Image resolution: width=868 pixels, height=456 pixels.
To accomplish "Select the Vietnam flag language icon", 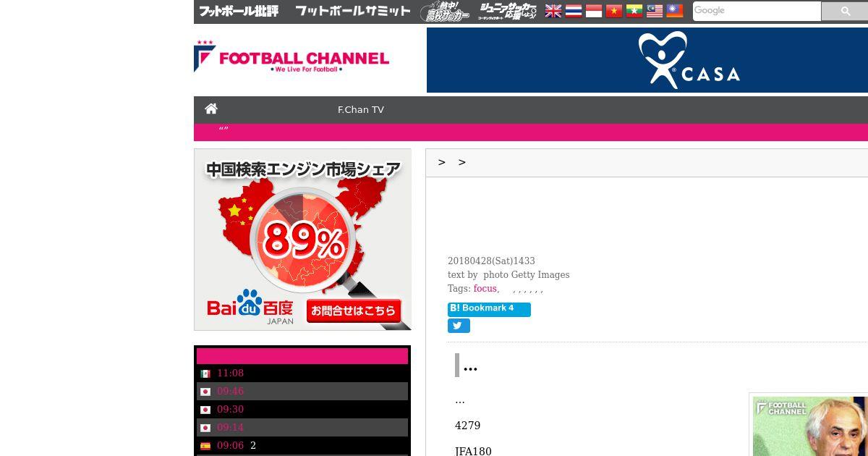I will (x=614, y=11).
